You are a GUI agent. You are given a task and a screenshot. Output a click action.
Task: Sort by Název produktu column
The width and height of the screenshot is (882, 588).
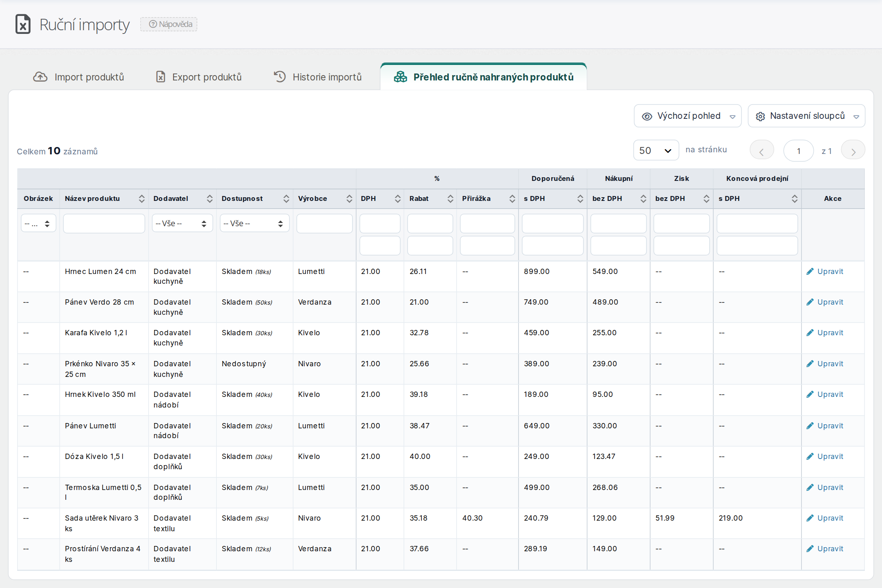click(141, 199)
